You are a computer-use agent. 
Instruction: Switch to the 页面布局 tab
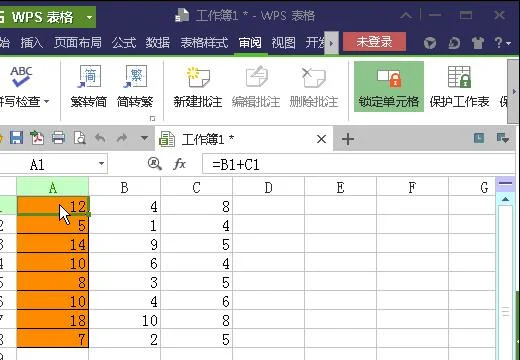click(x=78, y=43)
